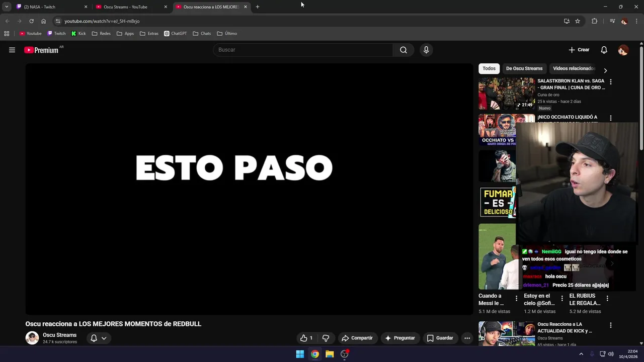Bookmark this page with star icon
Image resolution: width=644 pixels, height=362 pixels.
(578, 21)
